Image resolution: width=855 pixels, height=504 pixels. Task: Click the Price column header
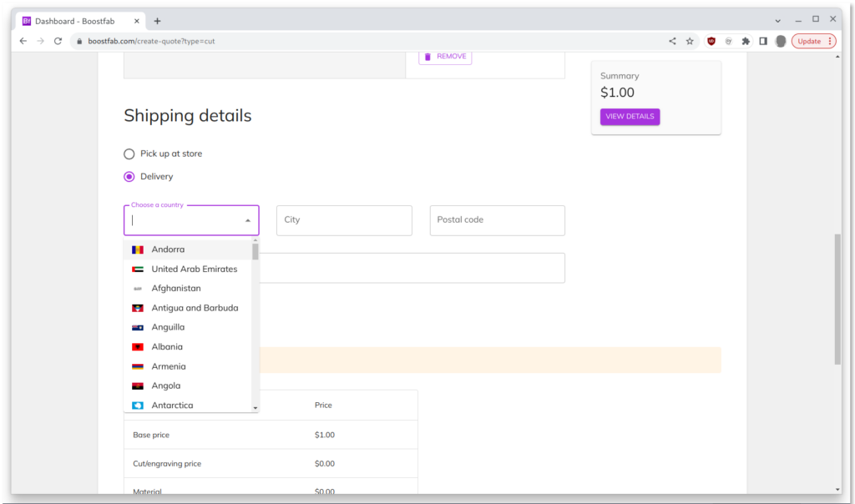(323, 406)
